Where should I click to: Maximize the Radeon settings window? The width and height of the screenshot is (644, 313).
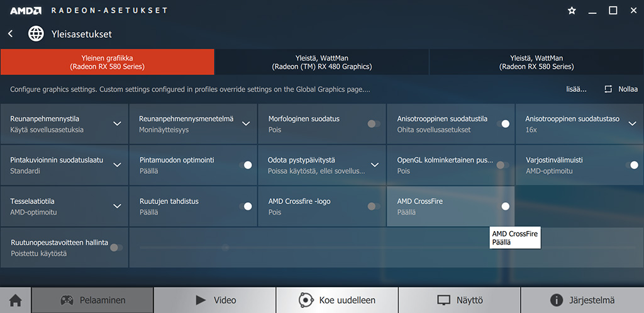(613, 11)
